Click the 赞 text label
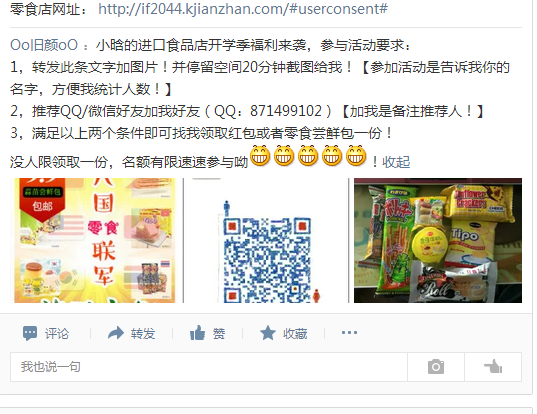 coord(219,333)
